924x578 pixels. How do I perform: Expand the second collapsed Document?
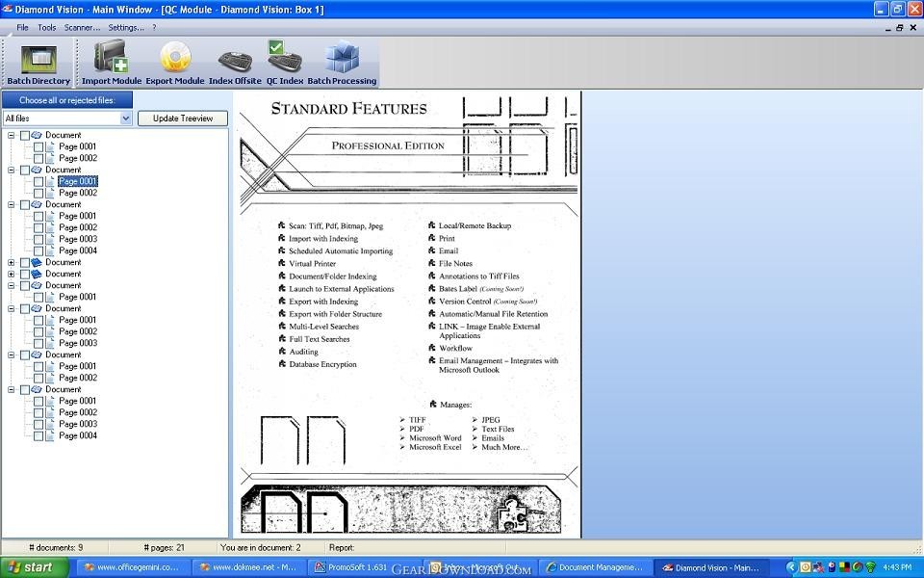(12, 275)
